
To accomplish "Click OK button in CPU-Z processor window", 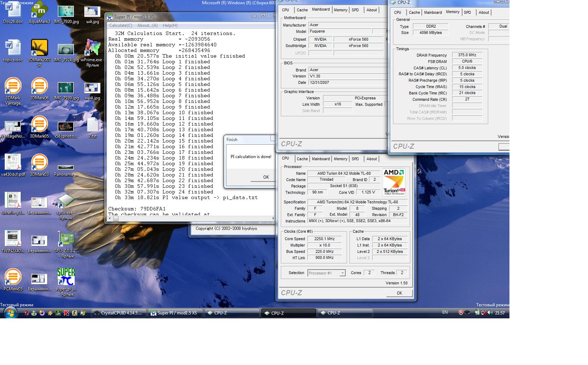I will tap(399, 293).
